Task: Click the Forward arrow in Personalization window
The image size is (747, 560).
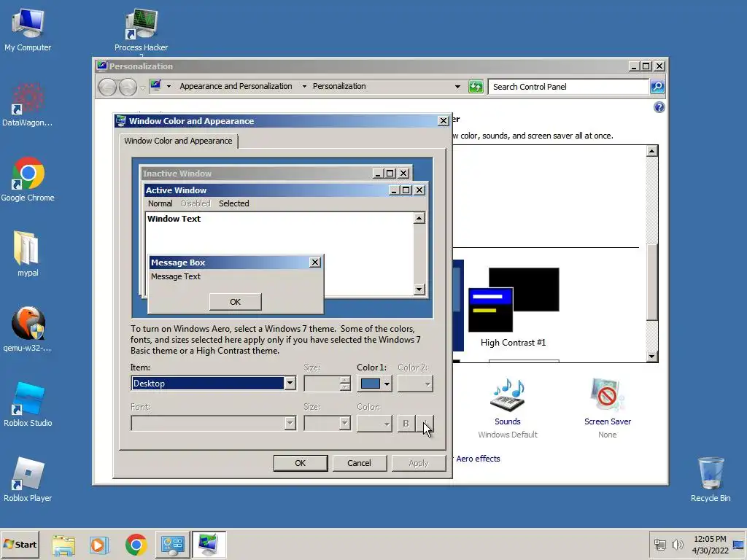Action: tap(128, 87)
